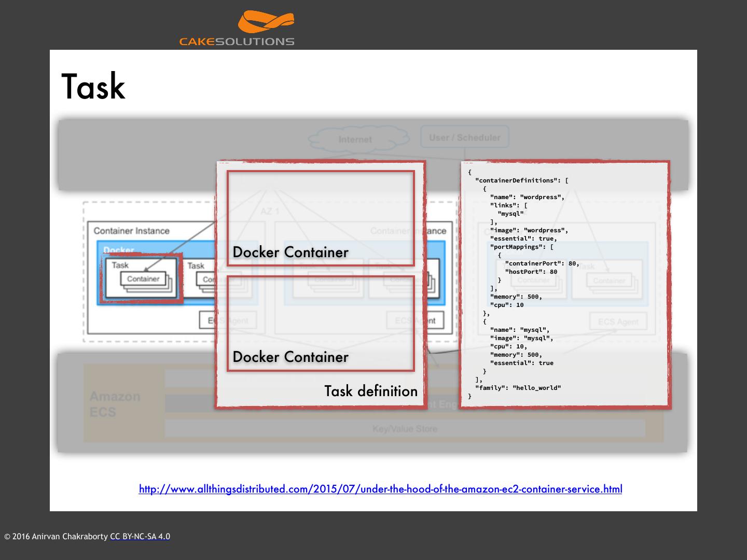Select the "hostPort": 80 JSON line
747x560 pixels.
point(531,272)
